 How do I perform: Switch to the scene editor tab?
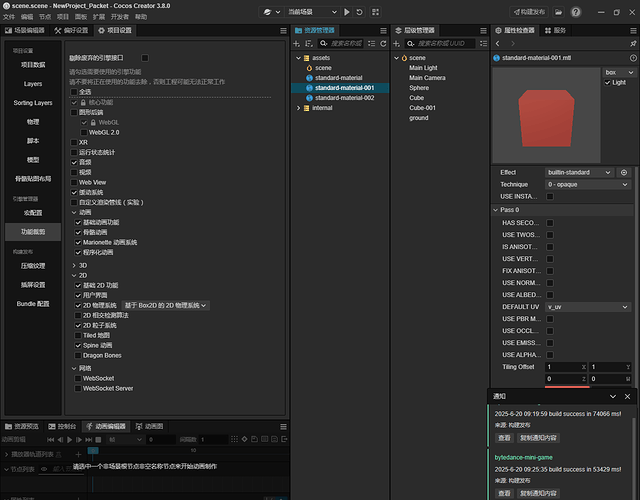tap(25, 31)
